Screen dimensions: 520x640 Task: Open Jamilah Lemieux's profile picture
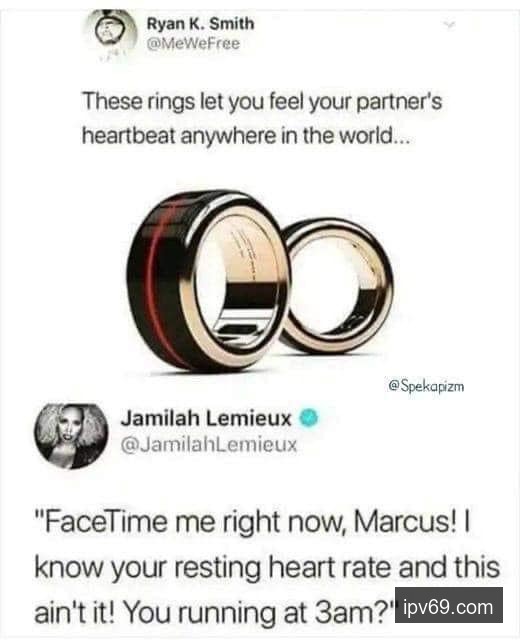click(71, 436)
